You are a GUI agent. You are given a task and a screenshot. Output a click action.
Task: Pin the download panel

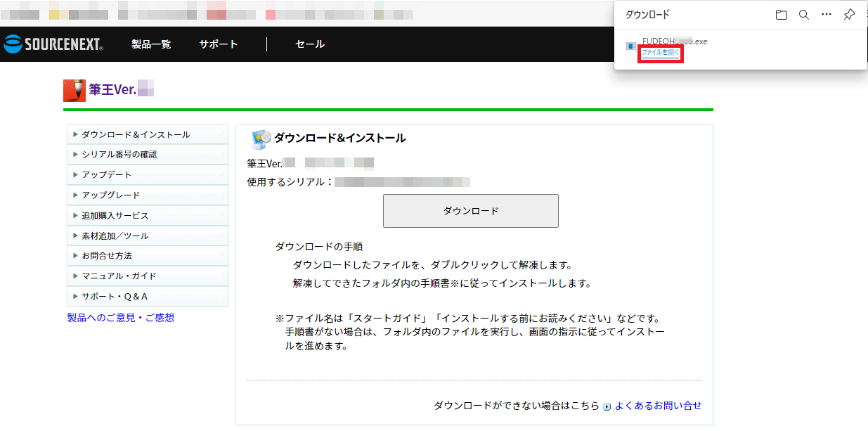(x=849, y=15)
